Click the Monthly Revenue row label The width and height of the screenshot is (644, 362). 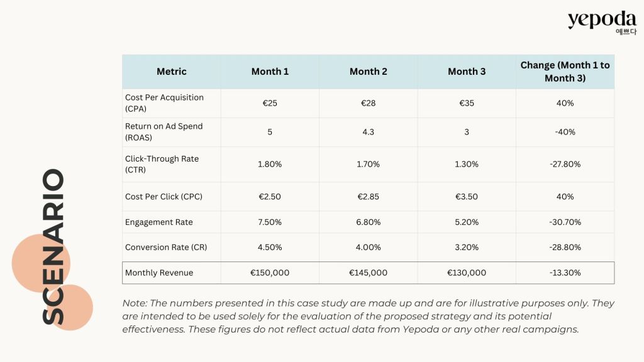tap(158, 273)
